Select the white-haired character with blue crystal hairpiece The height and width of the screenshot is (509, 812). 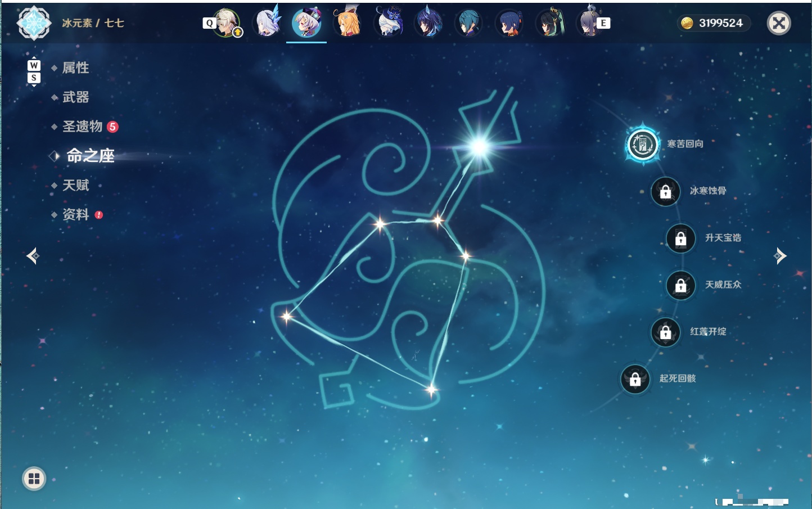point(267,22)
